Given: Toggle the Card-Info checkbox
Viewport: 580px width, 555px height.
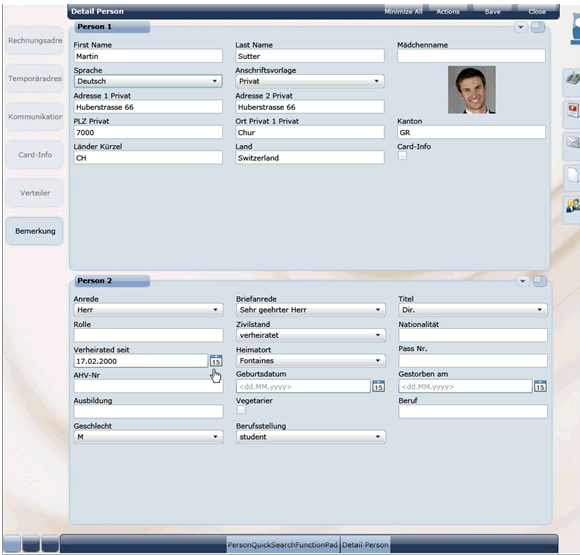Looking at the screenshot, I should (402, 156).
